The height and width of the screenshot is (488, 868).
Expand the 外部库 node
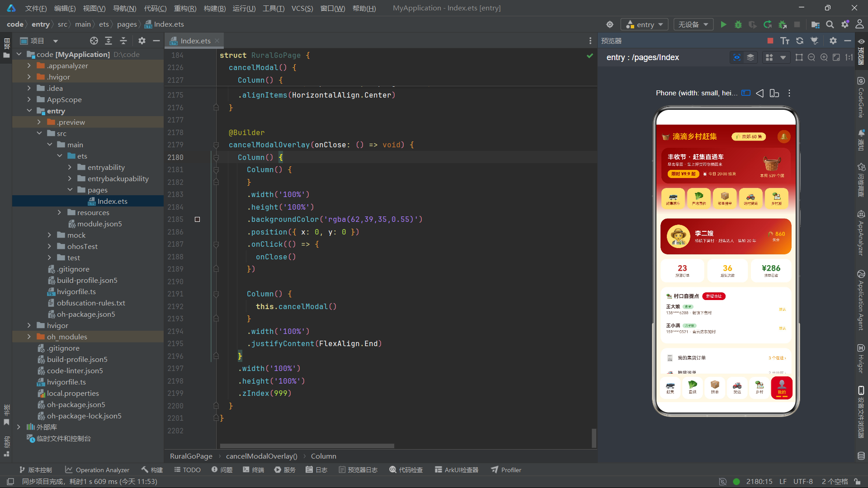tap(19, 427)
